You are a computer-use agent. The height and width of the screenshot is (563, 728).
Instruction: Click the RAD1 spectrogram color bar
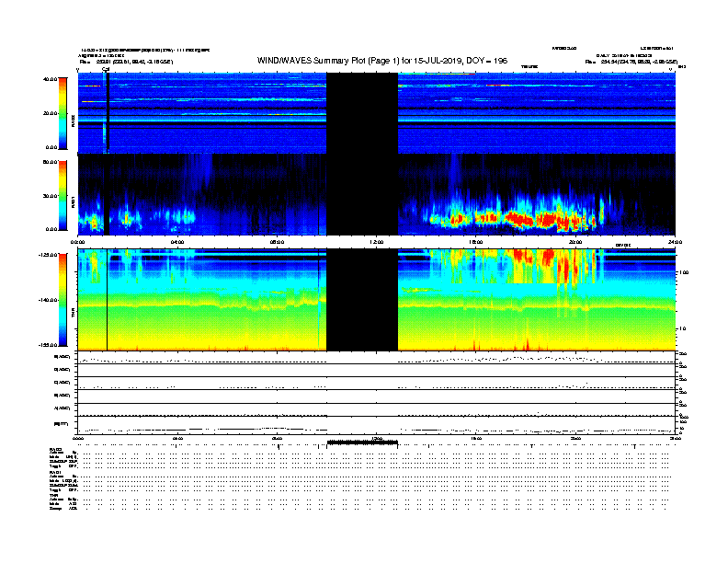pos(63,196)
